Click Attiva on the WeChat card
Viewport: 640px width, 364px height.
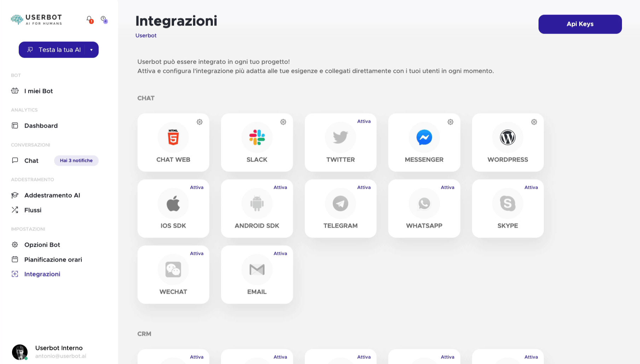[197, 253]
